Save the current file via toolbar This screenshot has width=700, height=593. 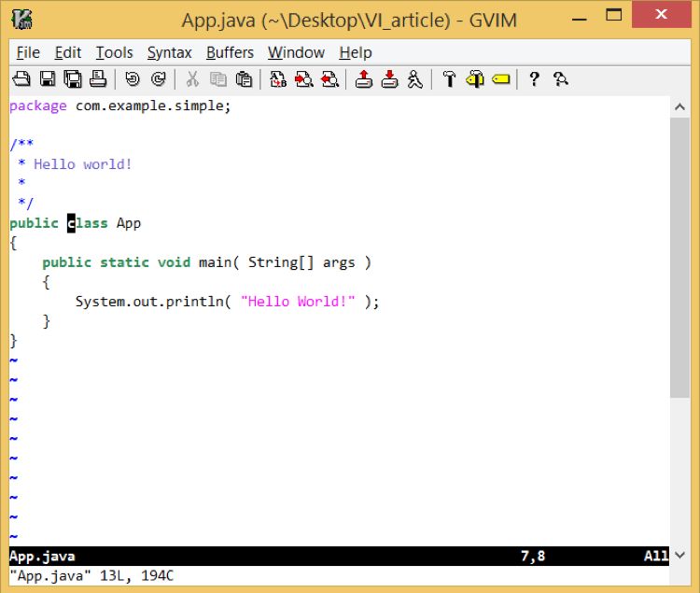point(47,79)
